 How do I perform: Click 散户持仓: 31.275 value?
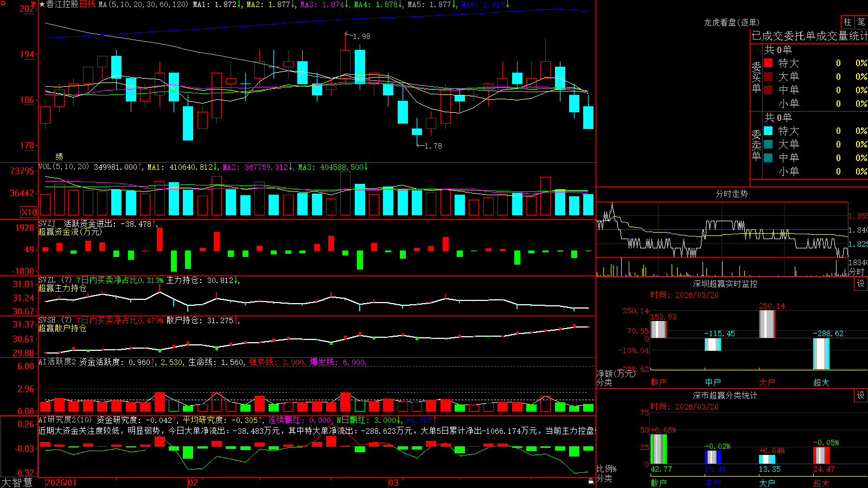pos(201,320)
